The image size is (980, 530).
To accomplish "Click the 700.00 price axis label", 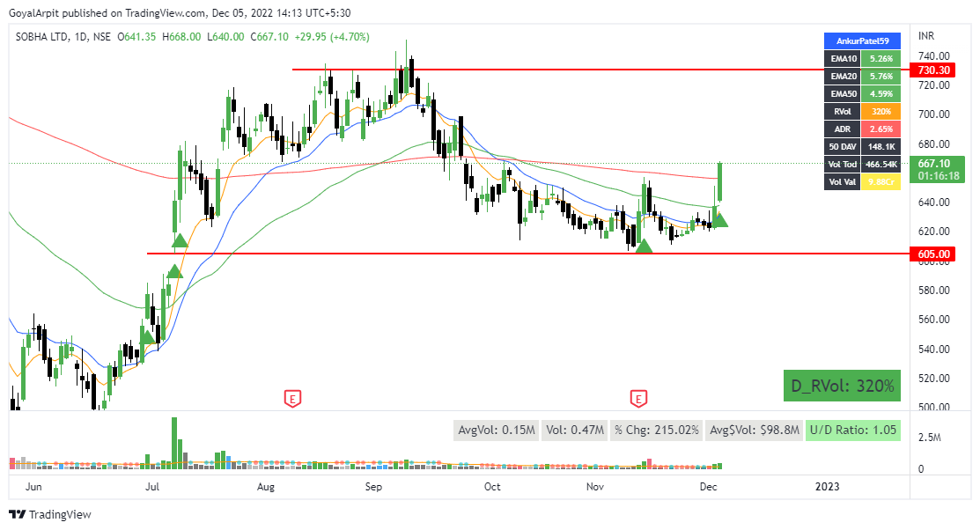I will coord(933,114).
